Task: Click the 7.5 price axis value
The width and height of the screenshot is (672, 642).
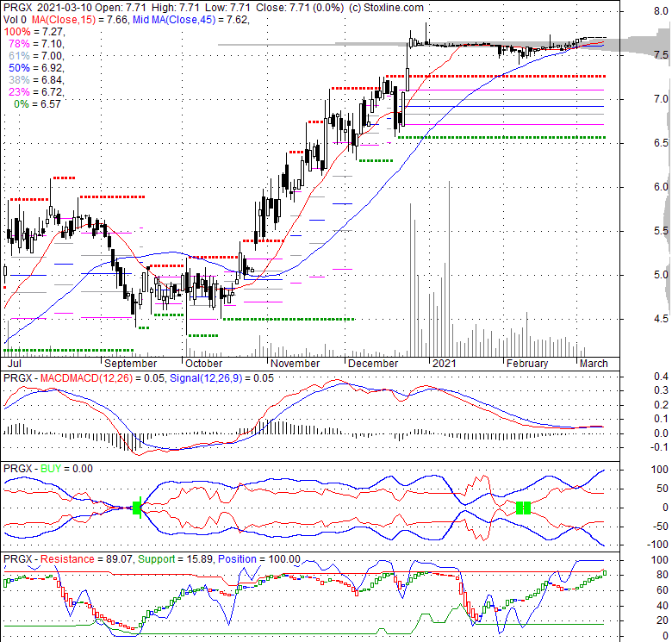Action: tap(661, 55)
